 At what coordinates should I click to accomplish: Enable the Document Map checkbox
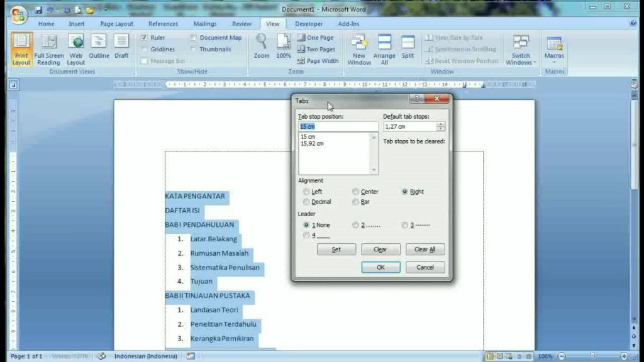(194, 37)
